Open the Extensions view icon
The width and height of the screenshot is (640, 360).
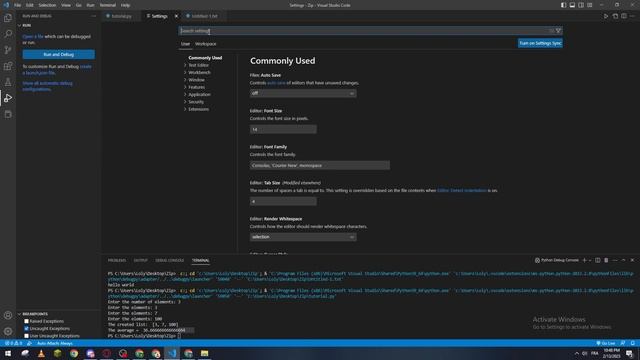[x=8, y=66]
